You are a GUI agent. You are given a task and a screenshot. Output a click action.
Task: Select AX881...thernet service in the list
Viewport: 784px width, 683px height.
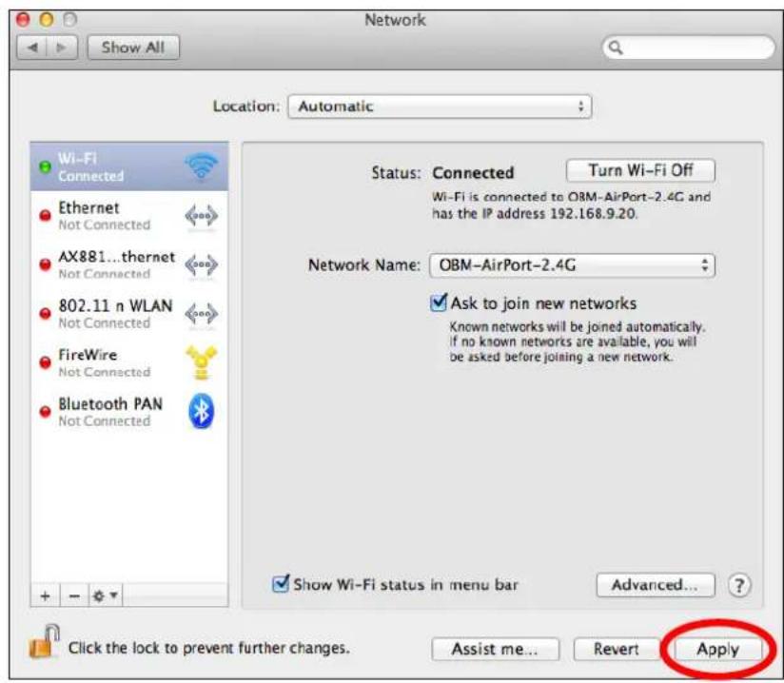tap(129, 264)
